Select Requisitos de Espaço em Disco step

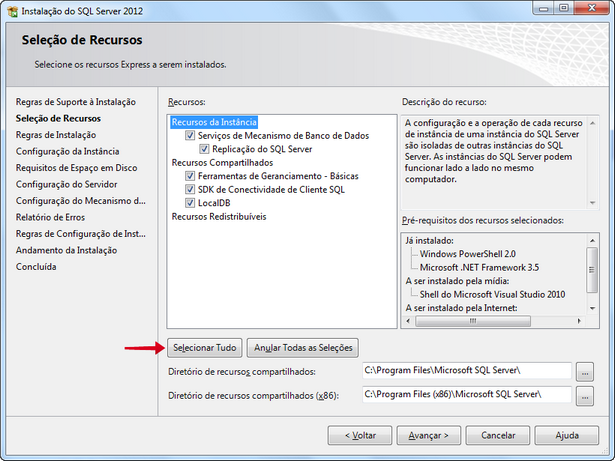click(x=76, y=168)
